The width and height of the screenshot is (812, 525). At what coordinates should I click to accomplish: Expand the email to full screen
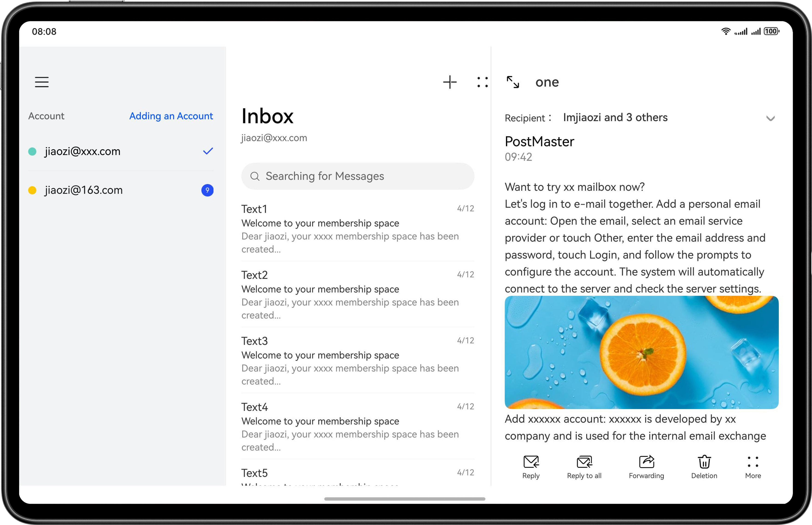(512, 82)
